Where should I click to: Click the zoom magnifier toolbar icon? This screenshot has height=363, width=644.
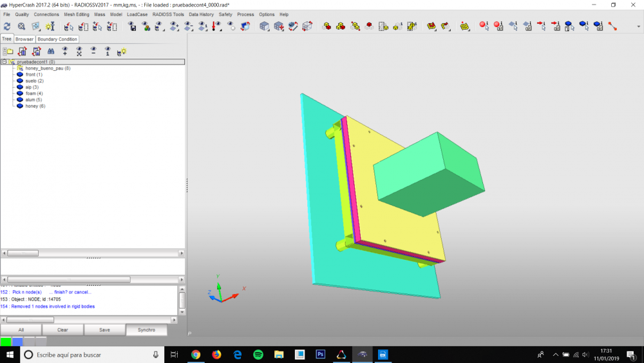pos(21,26)
